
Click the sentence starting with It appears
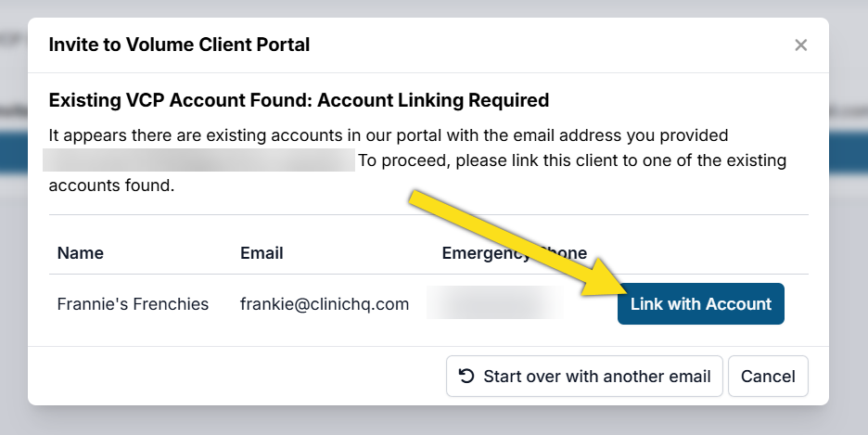tap(388, 135)
